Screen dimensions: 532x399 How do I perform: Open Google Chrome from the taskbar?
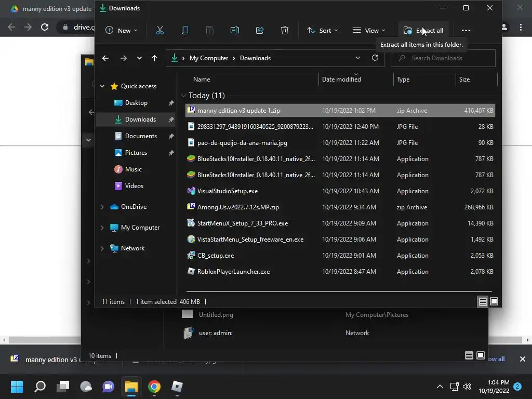point(154,387)
